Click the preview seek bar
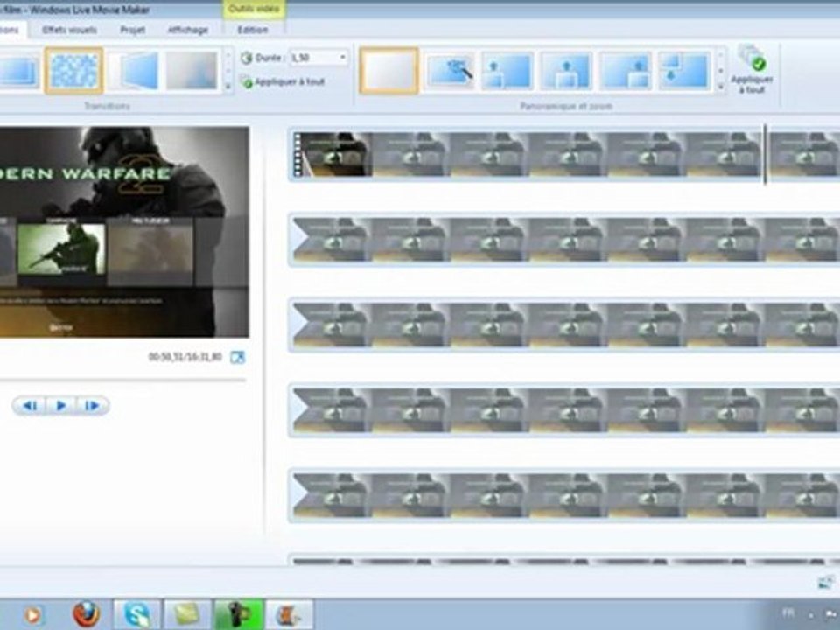840x630 pixels. click(x=122, y=380)
